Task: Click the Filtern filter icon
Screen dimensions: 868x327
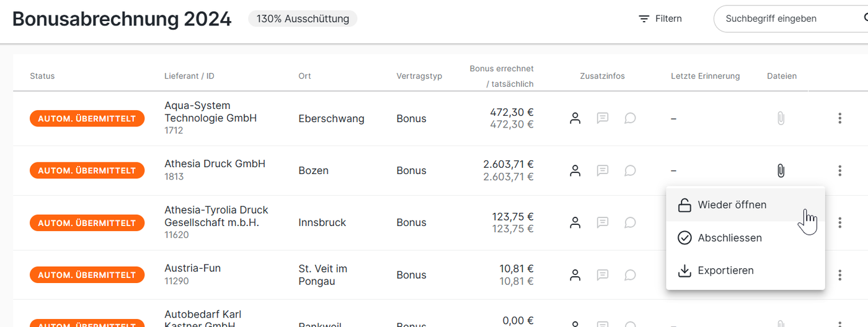Action: tap(644, 19)
